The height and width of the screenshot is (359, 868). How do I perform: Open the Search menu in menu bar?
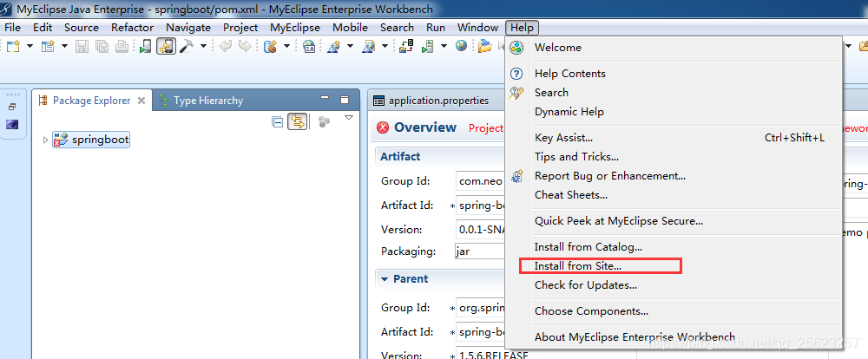coord(397,27)
